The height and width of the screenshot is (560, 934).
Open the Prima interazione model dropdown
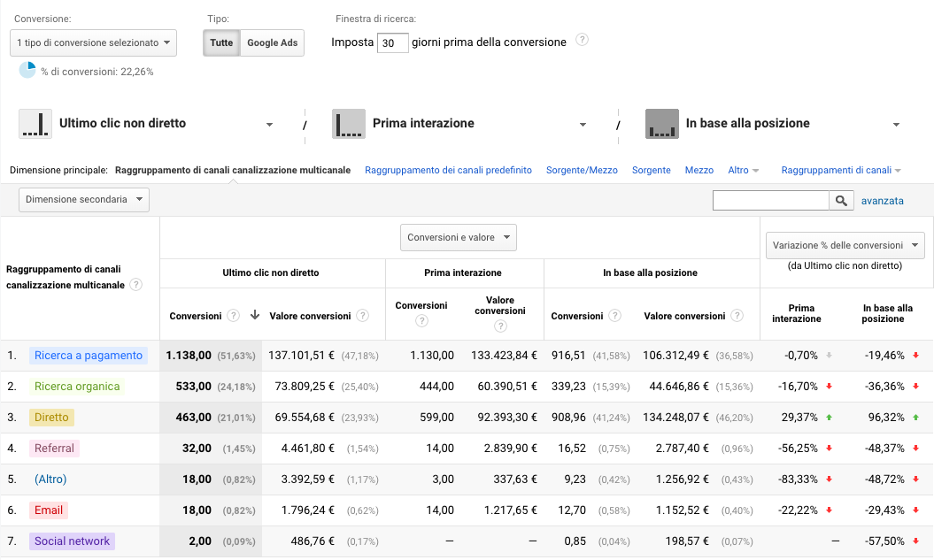(583, 125)
